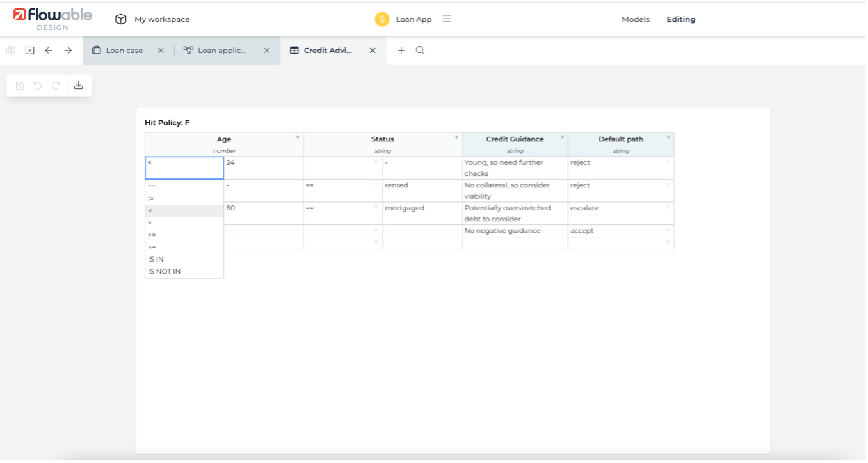Viewport: 868px width, 463px height.
Task: Switch to the Loan applic... tab
Action: [221, 51]
